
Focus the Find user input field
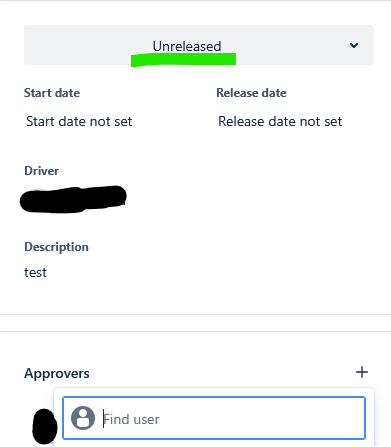click(x=214, y=418)
